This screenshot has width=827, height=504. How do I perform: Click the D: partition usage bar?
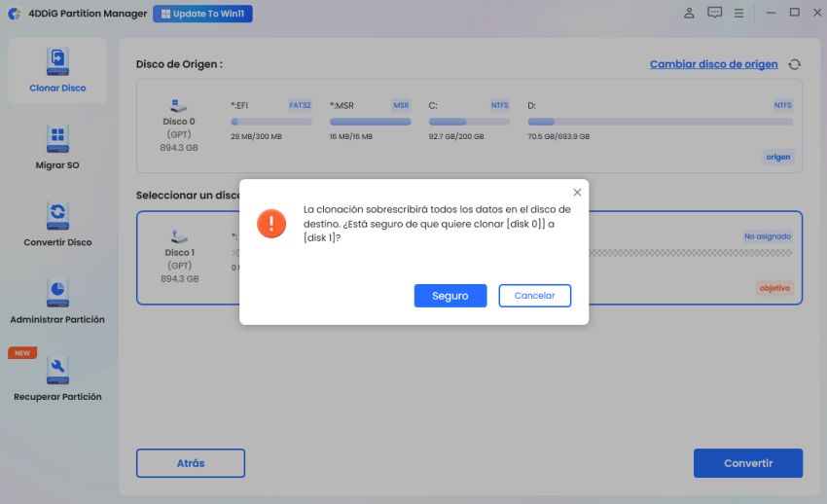[661, 122]
